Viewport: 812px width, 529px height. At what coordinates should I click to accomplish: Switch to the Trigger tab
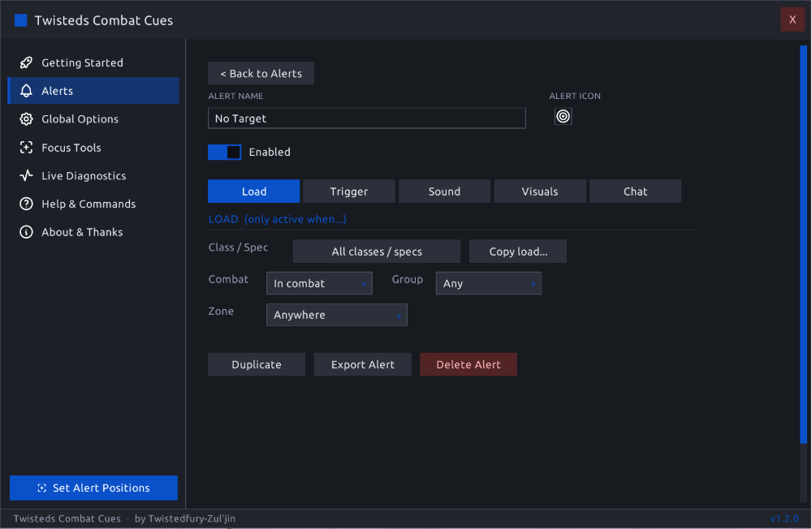point(349,191)
